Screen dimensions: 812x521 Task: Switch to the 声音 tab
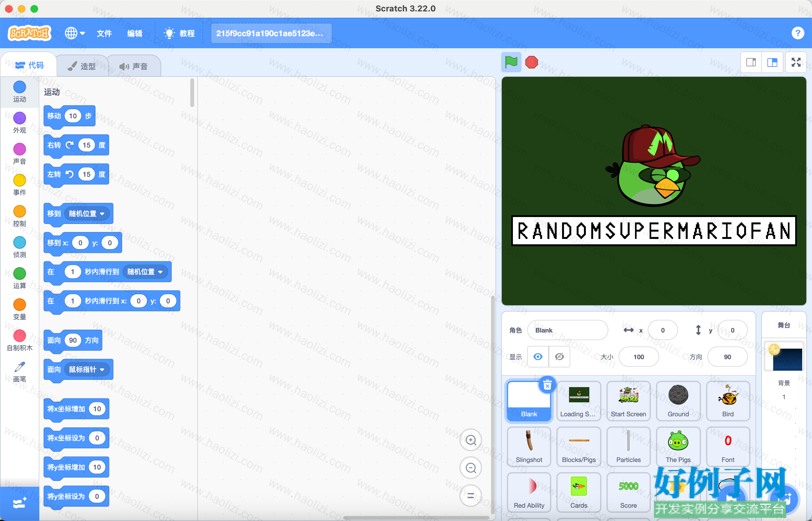[x=134, y=66]
